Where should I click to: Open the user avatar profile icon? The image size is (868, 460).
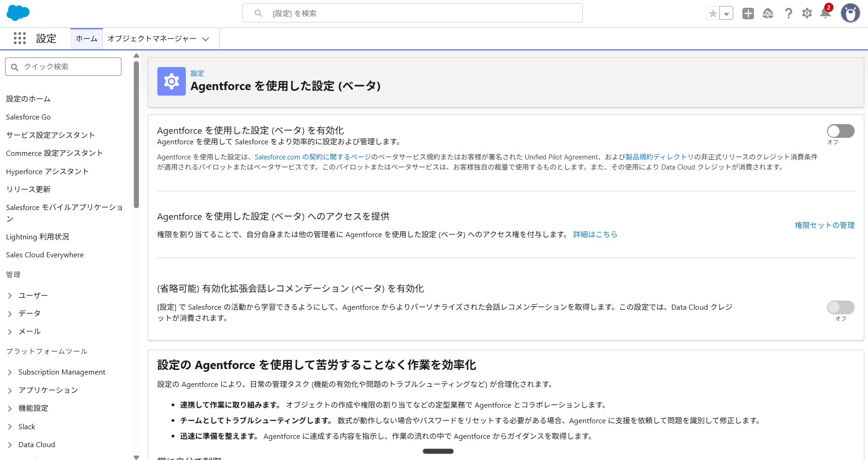pos(850,13)
